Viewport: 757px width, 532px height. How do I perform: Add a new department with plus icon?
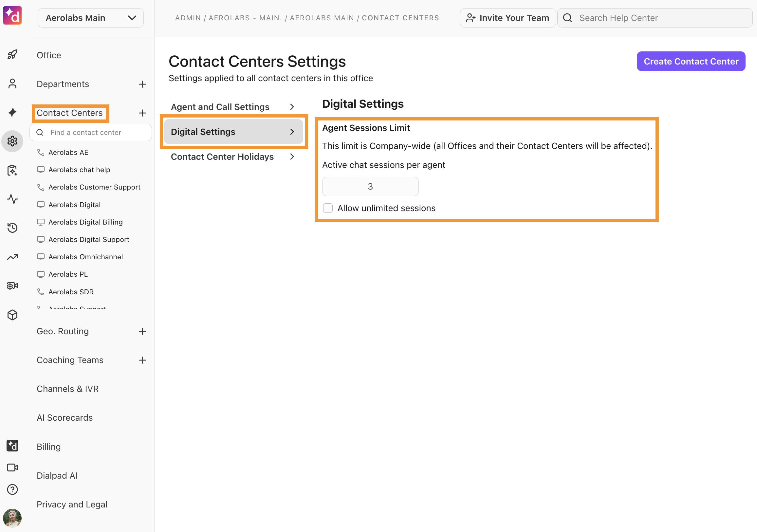point(142,84)
